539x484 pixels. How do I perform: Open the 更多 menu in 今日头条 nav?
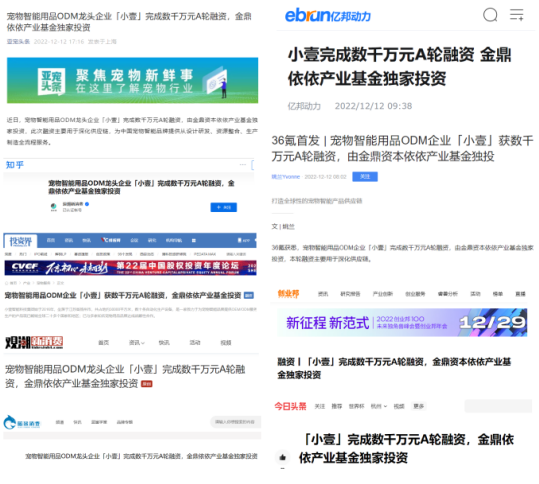418,406
